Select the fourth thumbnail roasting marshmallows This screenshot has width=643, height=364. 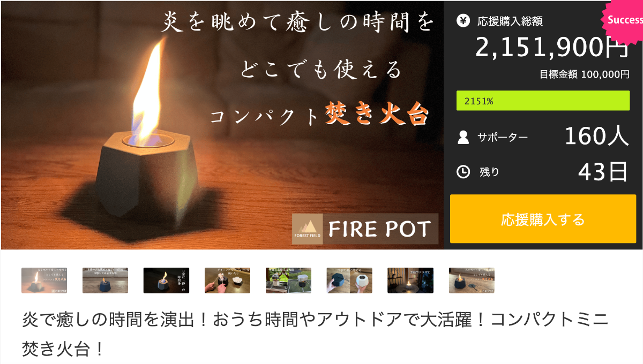coord(227,280)
